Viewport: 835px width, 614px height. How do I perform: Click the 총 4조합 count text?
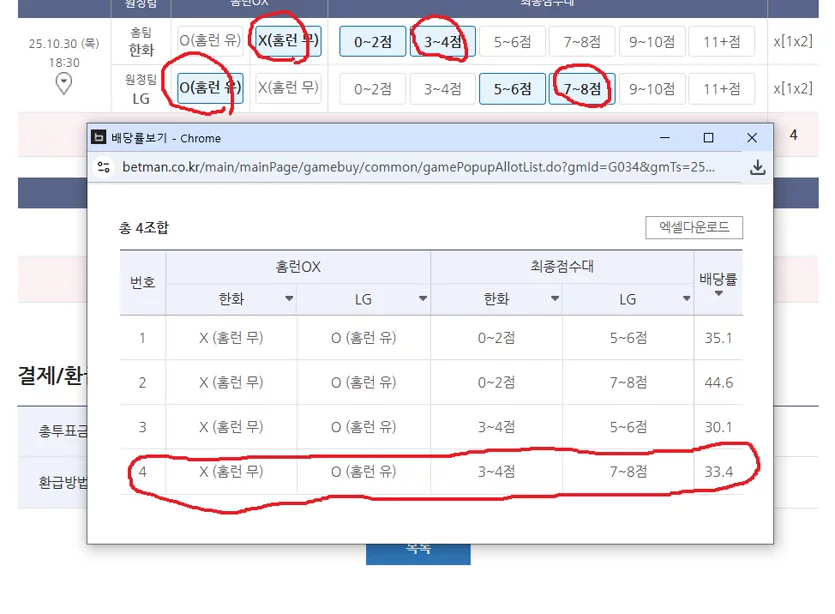coord(144,228)
